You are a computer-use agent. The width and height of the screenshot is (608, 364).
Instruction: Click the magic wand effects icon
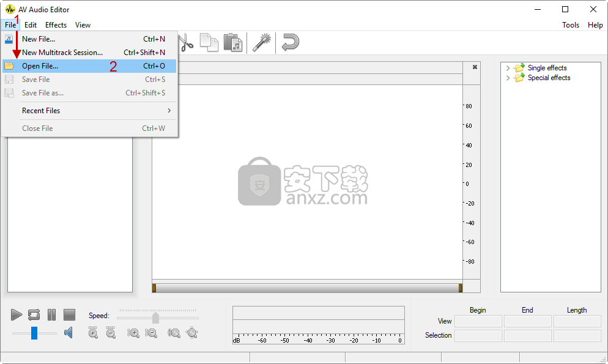pyautogui.click(x=262, y=42)
